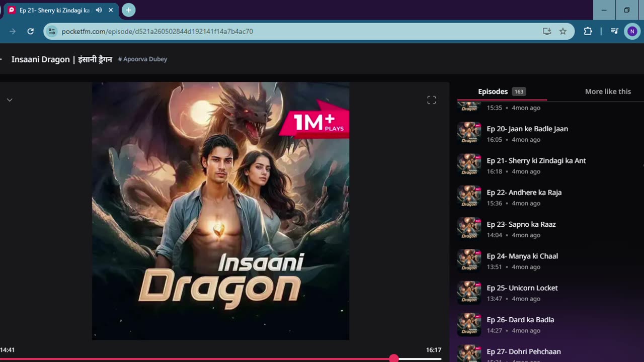Minimize the browser window
The image size is (644, 362).
click(x=604, y=10)
